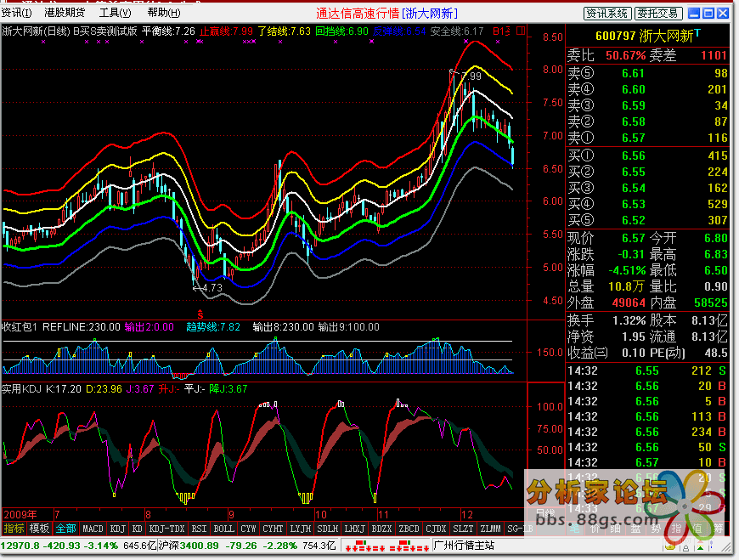Click the 2009年 label on time axis
The width and height of the screenshot is (739, 560).
pos(20,515)
